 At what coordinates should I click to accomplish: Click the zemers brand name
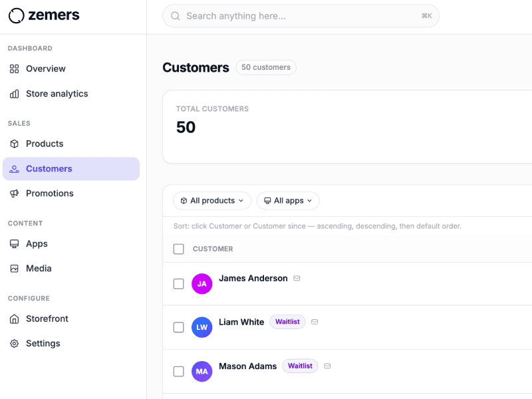54,15
